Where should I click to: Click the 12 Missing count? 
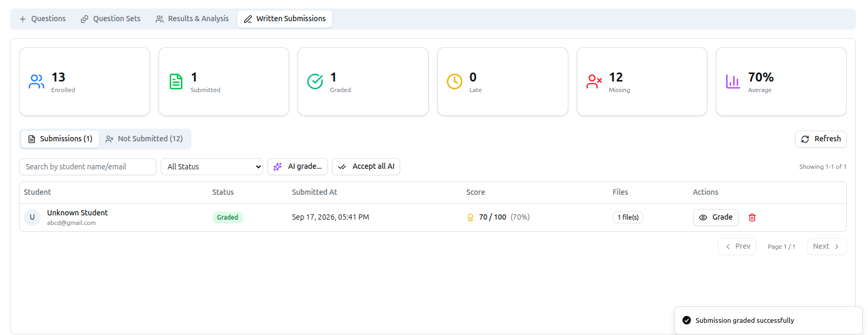tap(616, 77)
